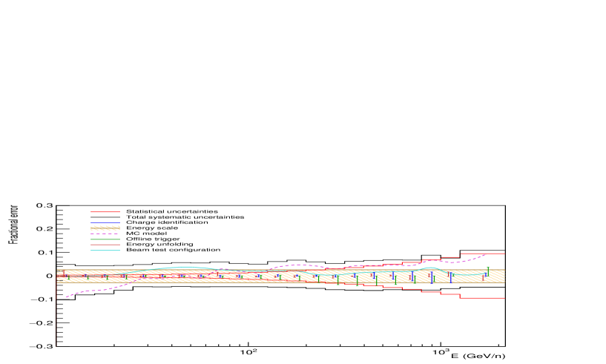The width and height of the screenshot is (606, 364).
Task: Click the blue line sample beside Charge identification
Action: click(x=105, y=222)
